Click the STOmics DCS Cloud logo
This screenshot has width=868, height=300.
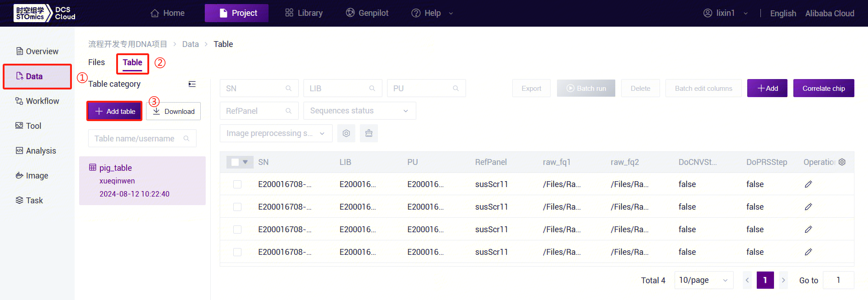point(45,13)
